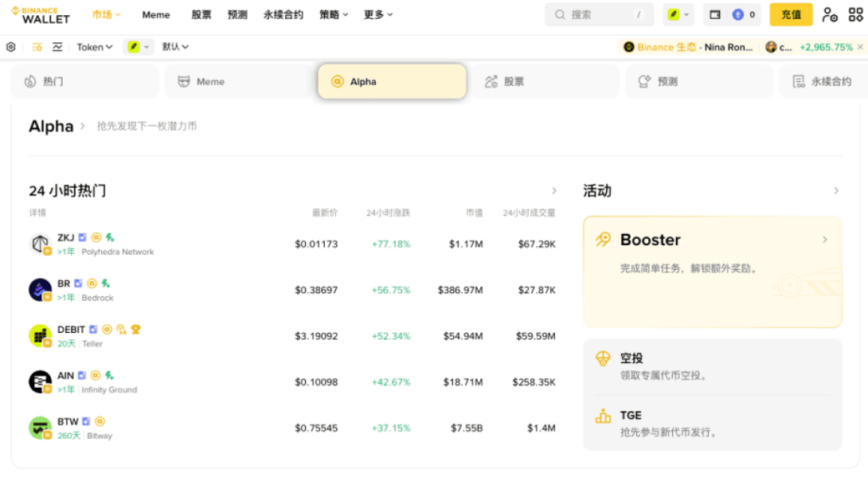This screenshot has width=868, height=477.
Task: Open the Meme item in top navigation
Action: (x=156, y=15)
